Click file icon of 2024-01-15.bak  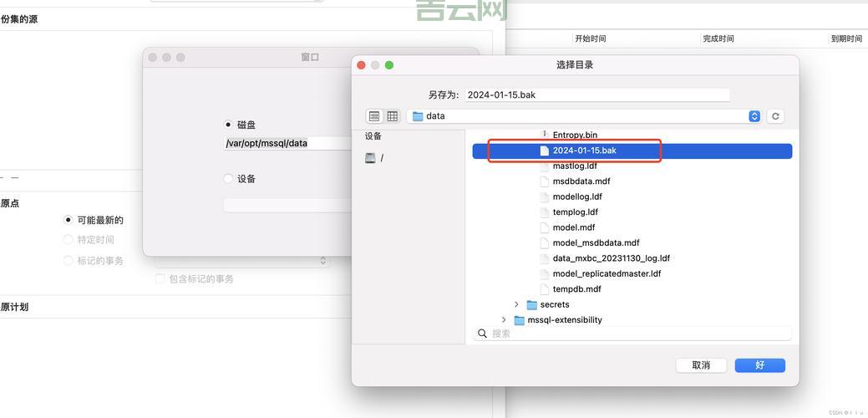coord(545,150)
